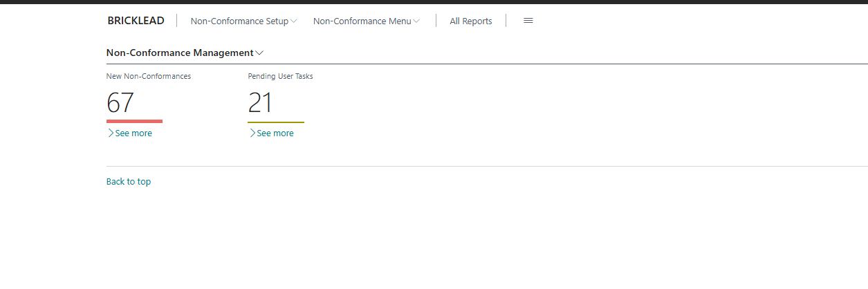Click the Back to top link
Viewport: 868px width, 289px height.
[x=129, y=182]
